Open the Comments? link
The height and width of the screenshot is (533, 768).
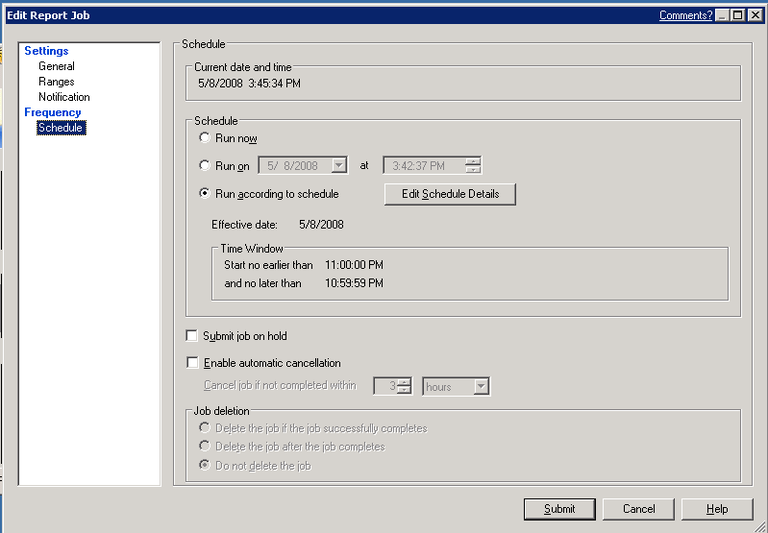tap(685, 15)
